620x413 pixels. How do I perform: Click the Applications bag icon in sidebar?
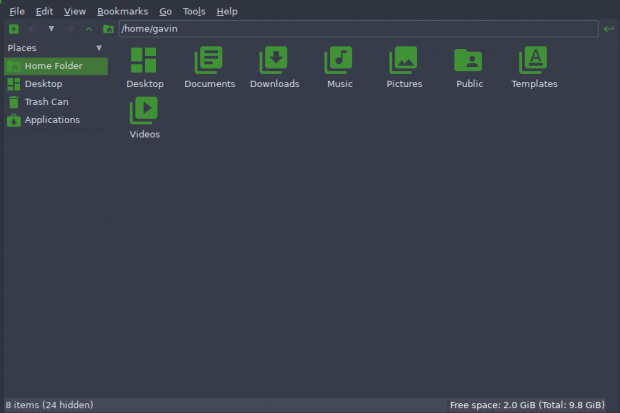[x=14, y=120]
